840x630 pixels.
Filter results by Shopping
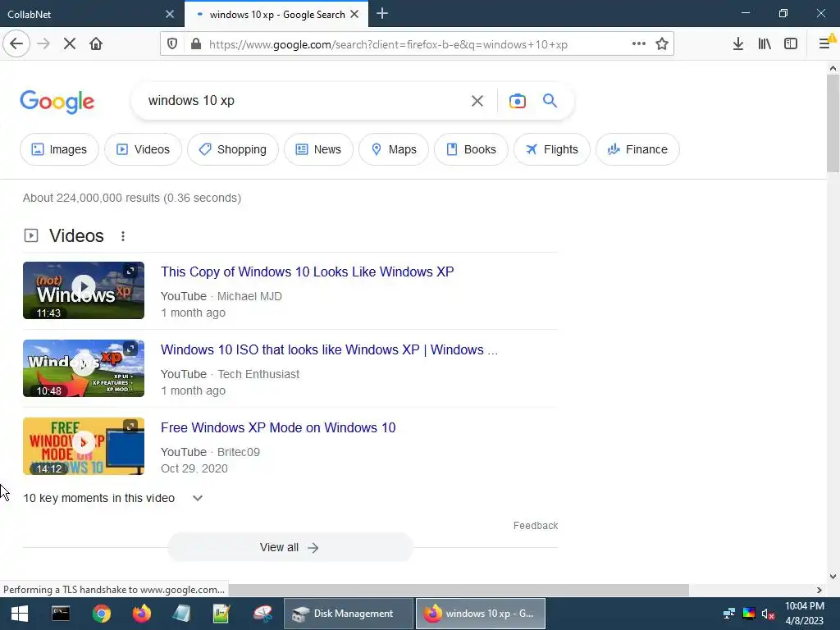tap(233, 149)
